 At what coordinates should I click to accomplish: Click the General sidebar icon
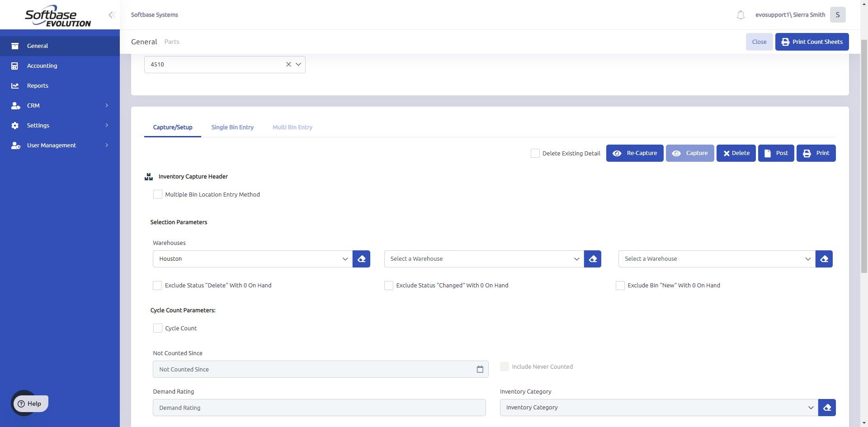coord(15,46)
